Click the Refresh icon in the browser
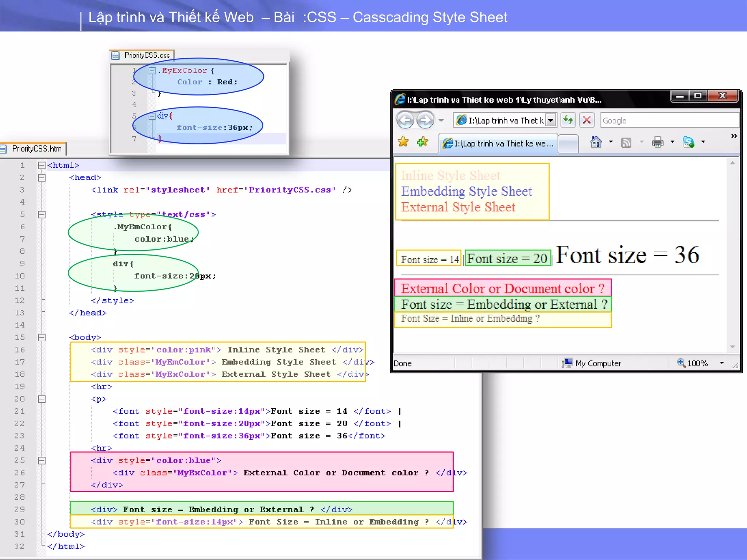The height and width of the screenshot is (560, 747). (568, 120)
